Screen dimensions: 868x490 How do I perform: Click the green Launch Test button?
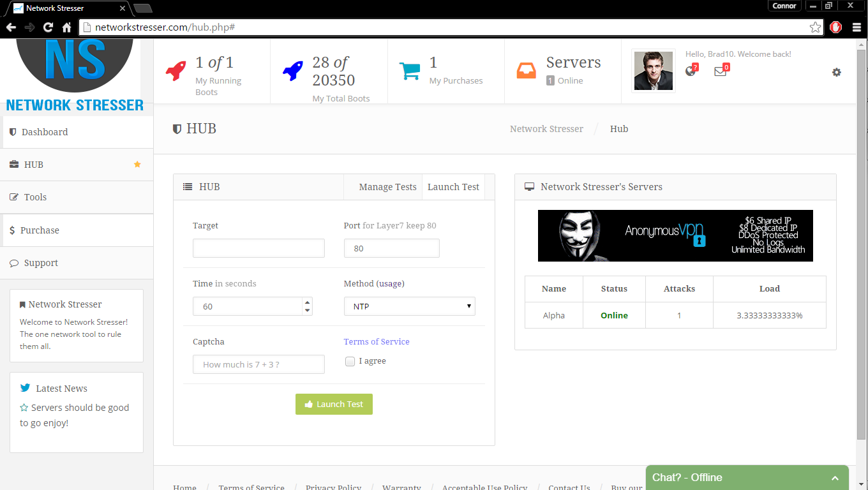(334, 404)
